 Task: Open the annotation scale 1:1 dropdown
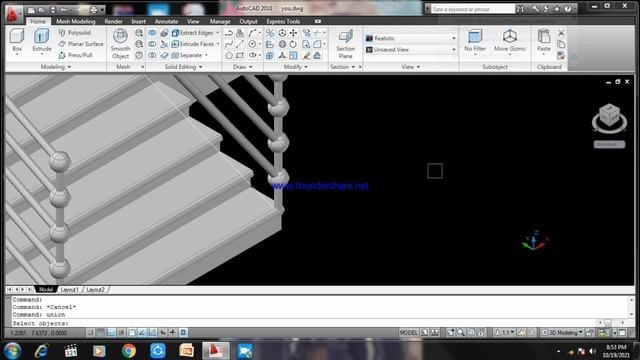pos(504,333)
